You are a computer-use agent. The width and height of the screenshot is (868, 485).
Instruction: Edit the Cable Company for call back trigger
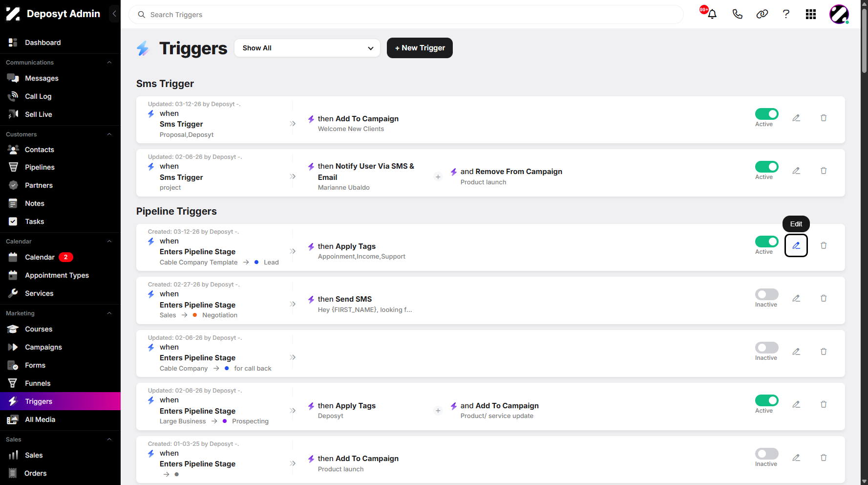(x=796, y=352)
